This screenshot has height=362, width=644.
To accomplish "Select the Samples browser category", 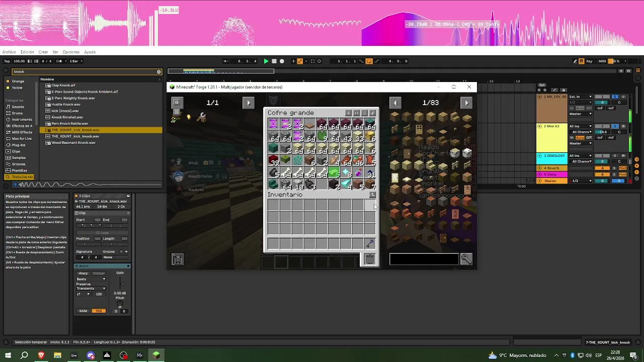I will click(19, 157).
